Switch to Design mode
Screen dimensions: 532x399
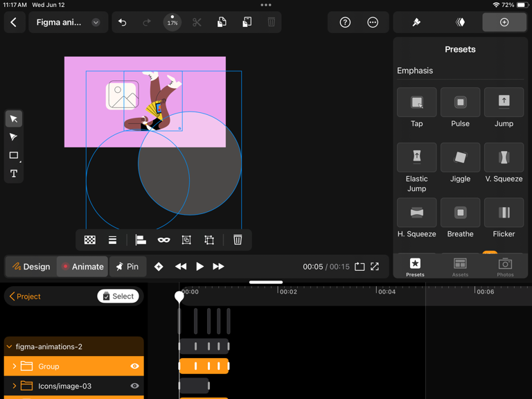pos(31,267)
